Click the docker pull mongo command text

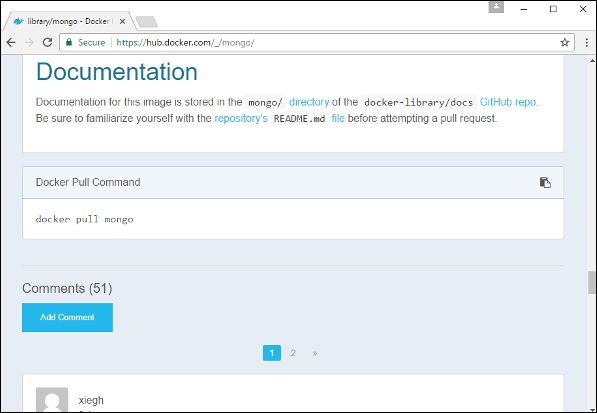85,219
